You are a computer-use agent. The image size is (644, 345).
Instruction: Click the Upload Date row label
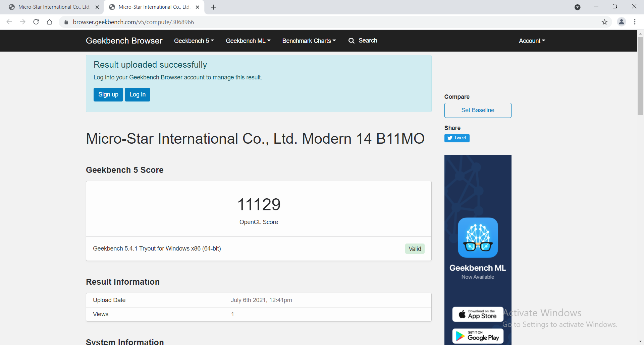109,300
